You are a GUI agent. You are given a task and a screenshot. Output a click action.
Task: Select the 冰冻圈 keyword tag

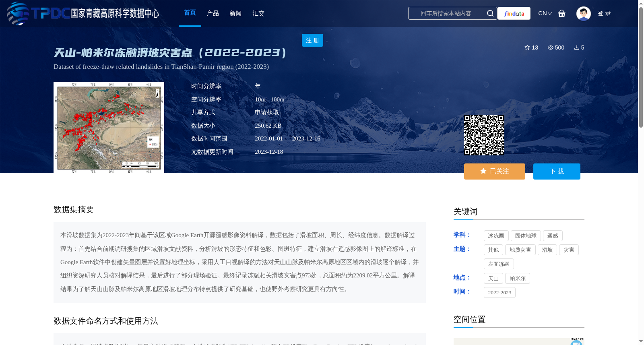[x=496, y=236]
